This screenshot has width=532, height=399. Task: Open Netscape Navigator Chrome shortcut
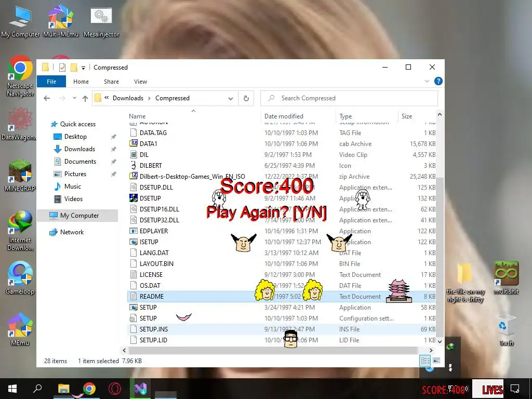[20, 76]
